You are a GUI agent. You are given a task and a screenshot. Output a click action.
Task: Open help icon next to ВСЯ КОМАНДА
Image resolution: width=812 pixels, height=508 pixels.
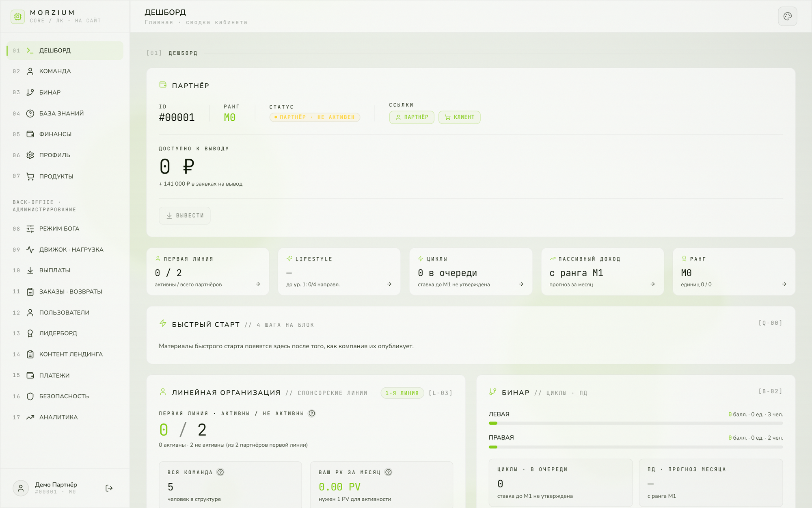(x=220, y=472)
